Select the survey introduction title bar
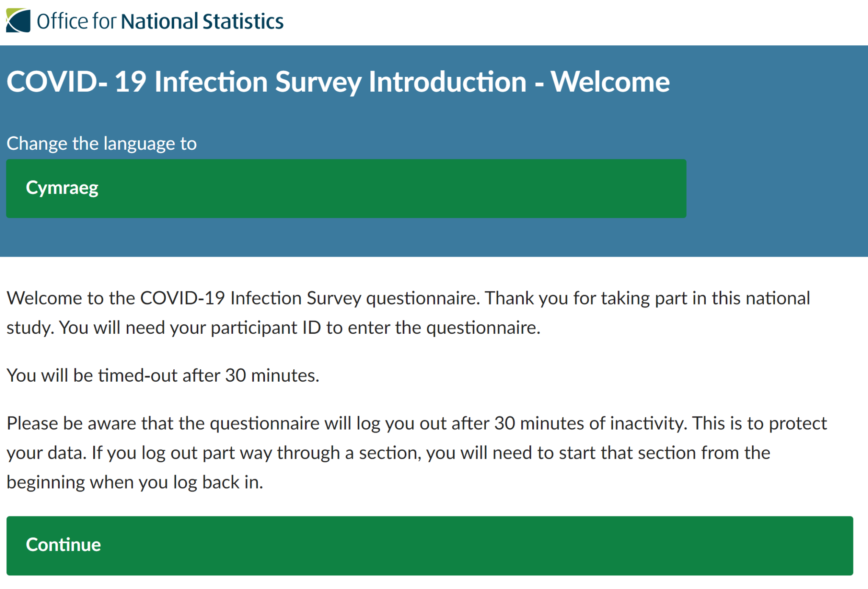 [x=338, y=82]
